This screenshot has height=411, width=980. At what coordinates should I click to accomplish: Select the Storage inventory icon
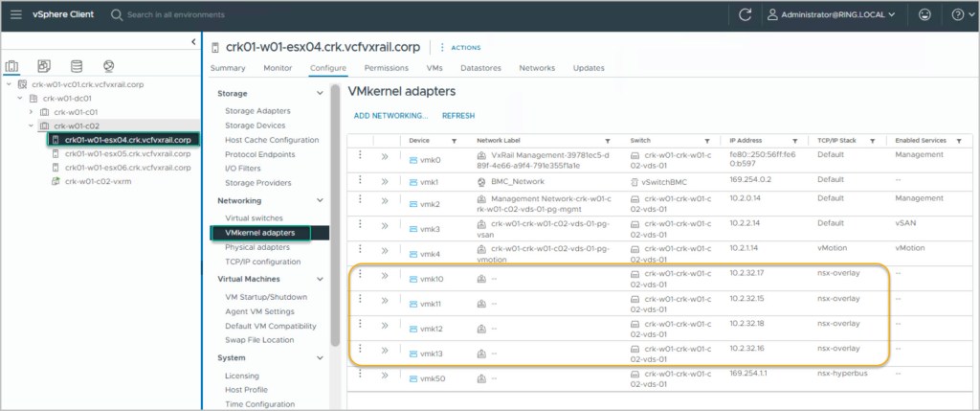[77, 66]
